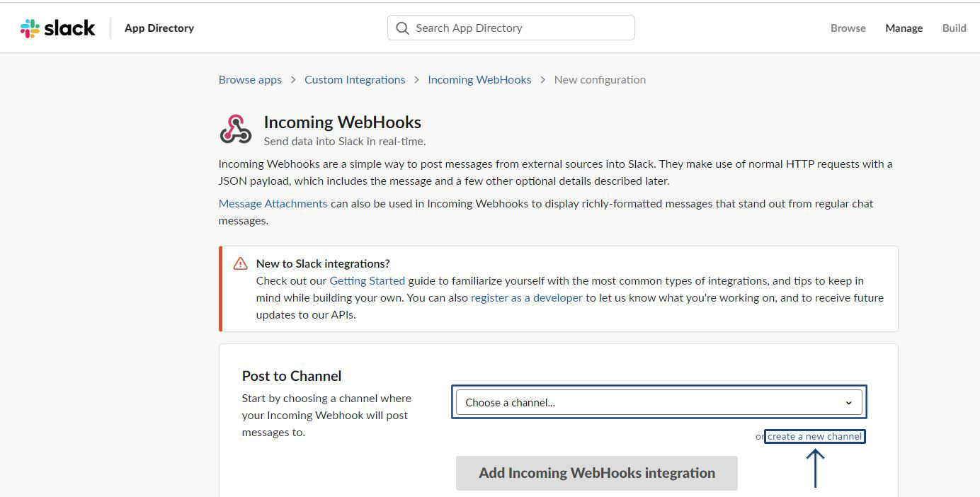Screen dimensions: 980x497
Task: Click create a new channel link
Action: 815,436
